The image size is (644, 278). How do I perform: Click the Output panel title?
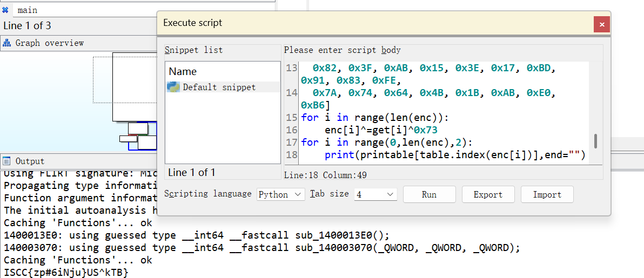[30, 161]
